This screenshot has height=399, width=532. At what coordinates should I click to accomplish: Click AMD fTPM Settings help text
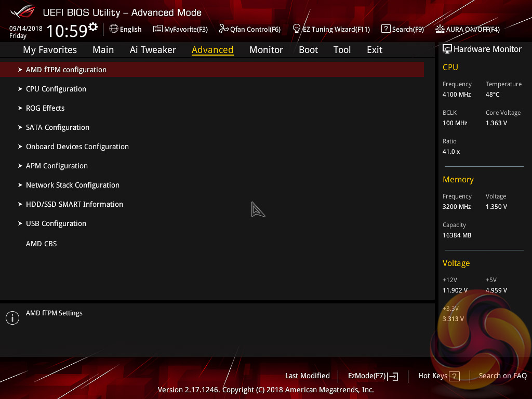54,313
